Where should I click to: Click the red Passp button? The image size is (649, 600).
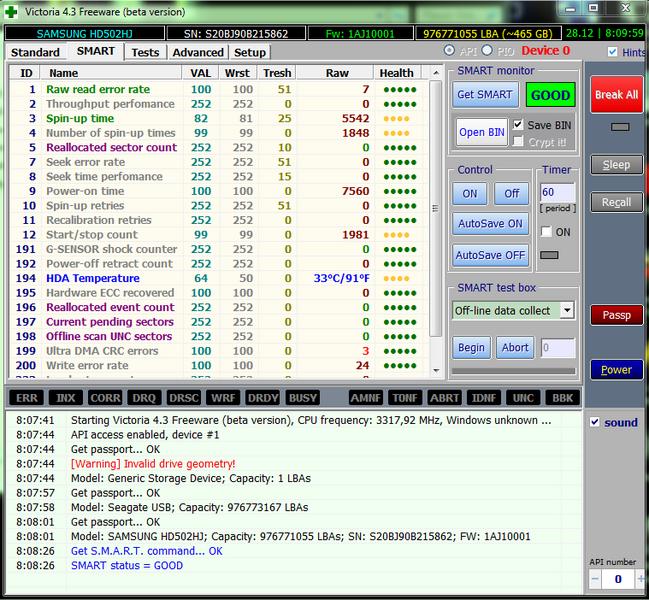pos(616,315)
